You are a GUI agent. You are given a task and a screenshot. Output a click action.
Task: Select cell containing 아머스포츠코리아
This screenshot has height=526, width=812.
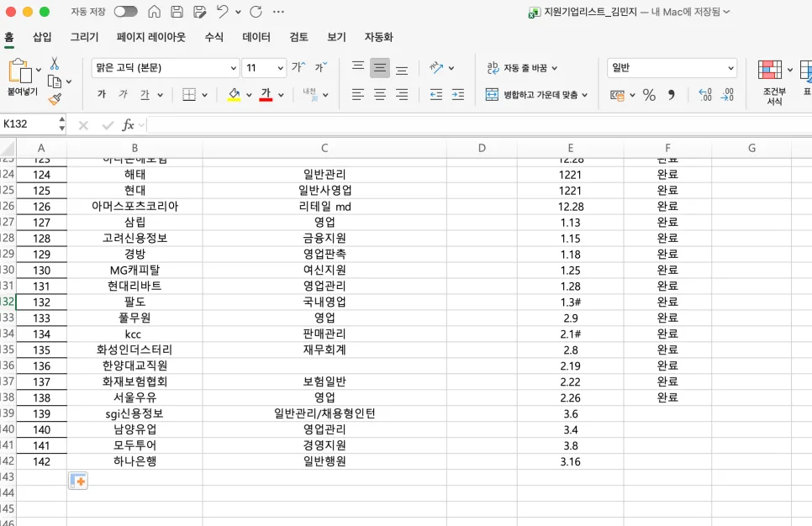point(134,206)
